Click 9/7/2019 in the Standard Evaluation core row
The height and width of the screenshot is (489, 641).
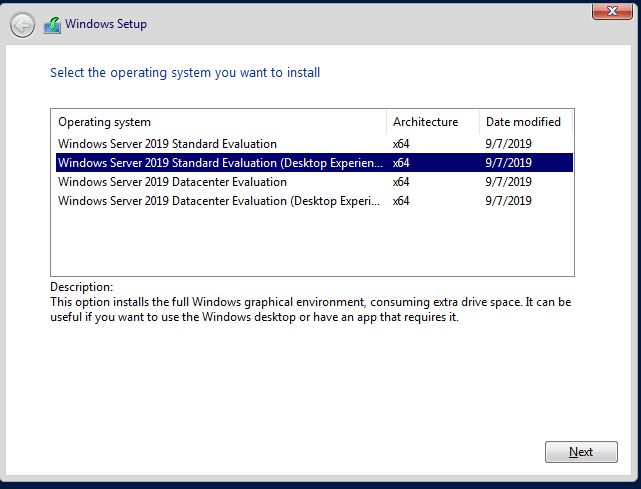(509, 144)
